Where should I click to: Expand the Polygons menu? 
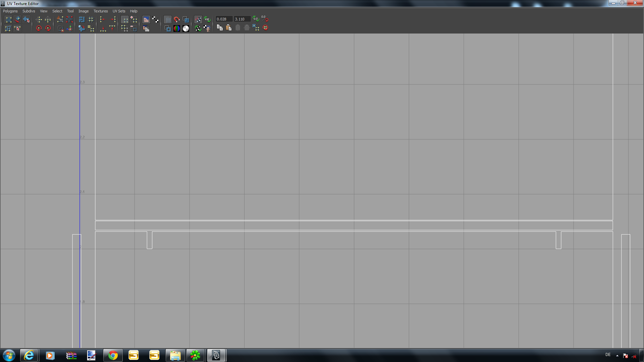[10, 11]
